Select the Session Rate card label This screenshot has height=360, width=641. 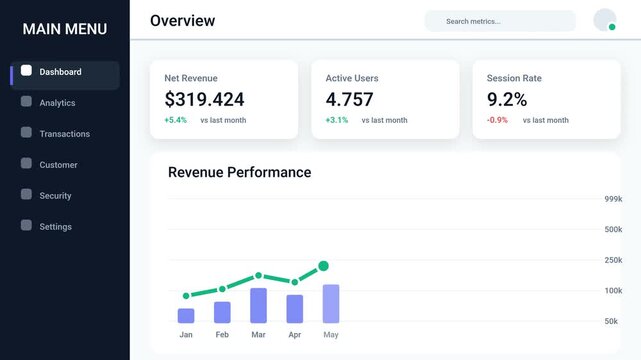(514, 78)
